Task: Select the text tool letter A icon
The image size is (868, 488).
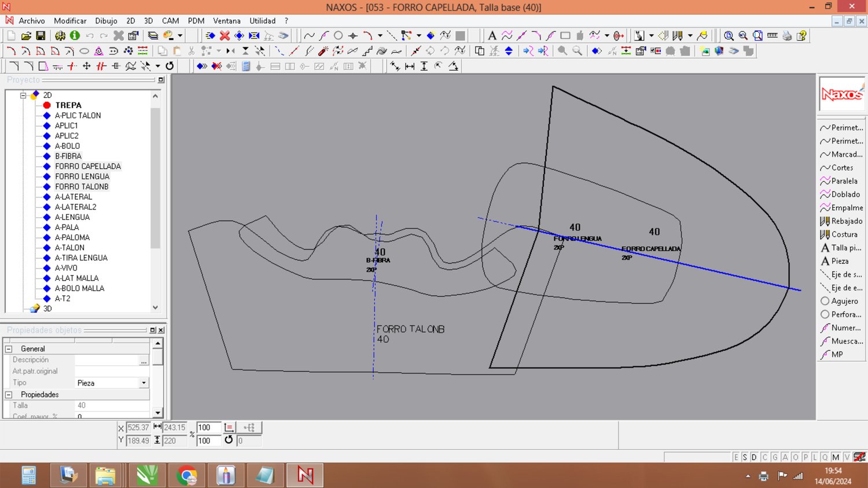Action: point(492,36)
